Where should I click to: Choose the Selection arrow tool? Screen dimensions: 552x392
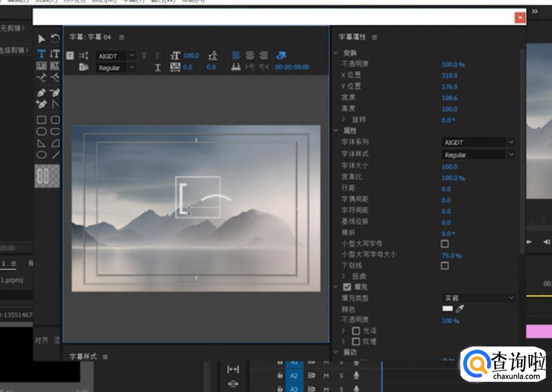41,39
